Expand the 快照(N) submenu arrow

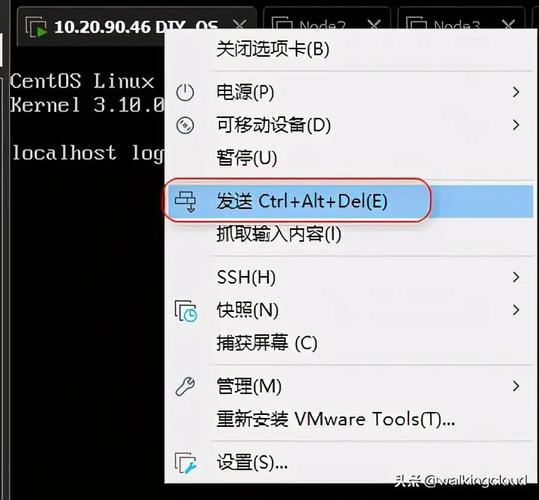(x=516, y=310)
